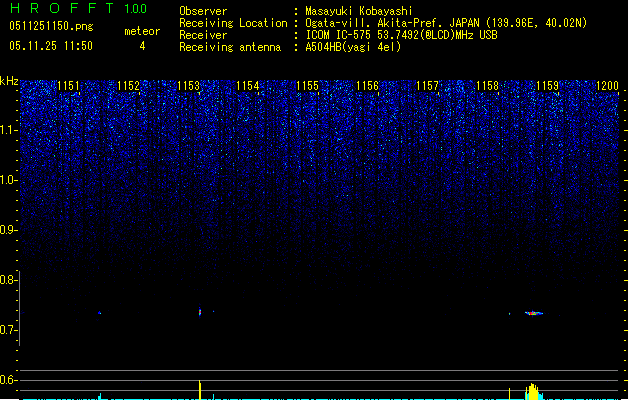This screenshot has height=400, width=629.
Task: Click the bright long meteor echo near 1159
Action: (534, 313)
